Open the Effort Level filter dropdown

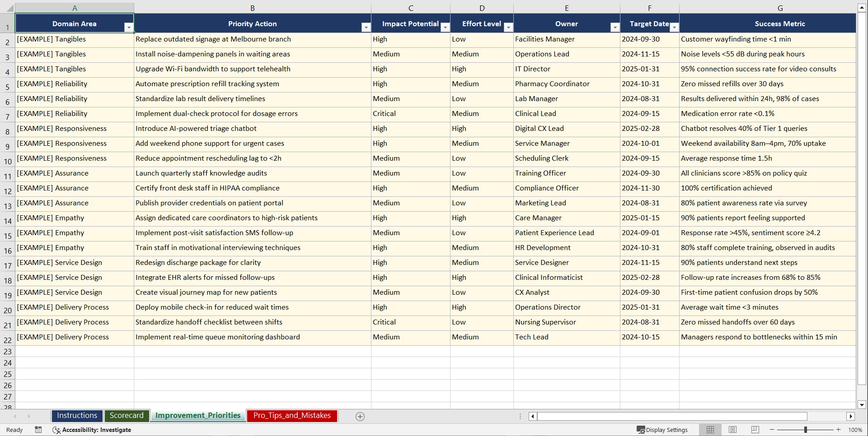pyautogui.click(x=509, y=27)
